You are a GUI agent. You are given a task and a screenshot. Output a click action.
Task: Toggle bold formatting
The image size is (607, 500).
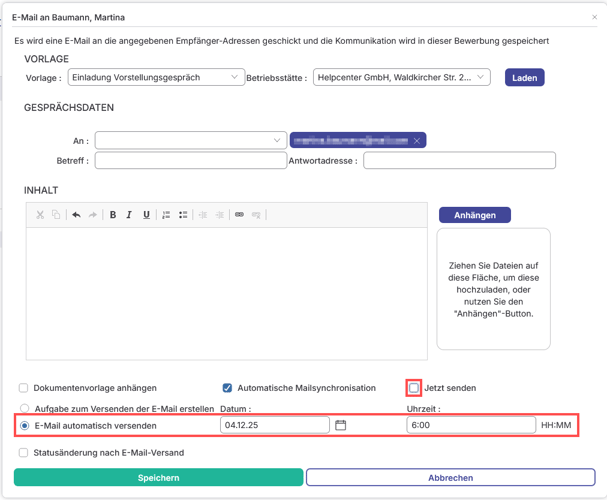tap(113, 215)
